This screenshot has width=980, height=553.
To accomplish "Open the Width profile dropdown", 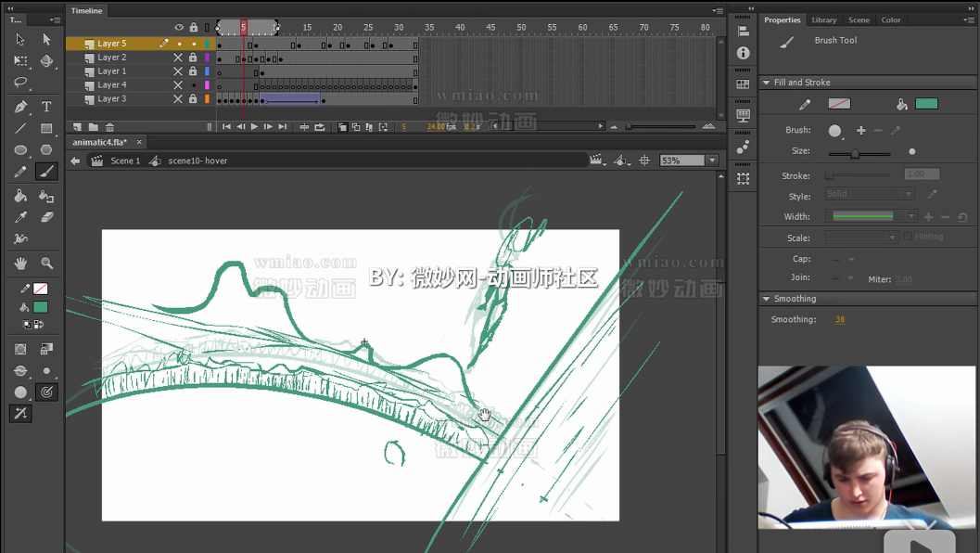I will pos(911,216).
